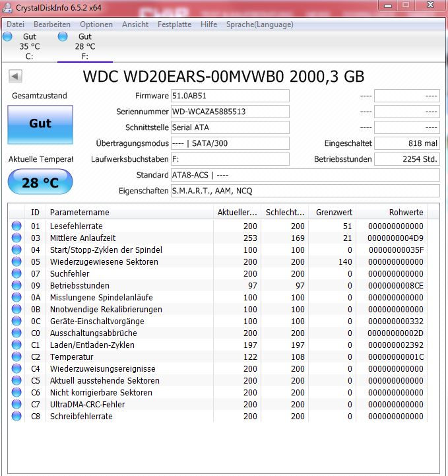Image resolution: width=448 pixels, height=476 pixels.
Task: Click the Gesamtzustand label
Action: point(40,96)
